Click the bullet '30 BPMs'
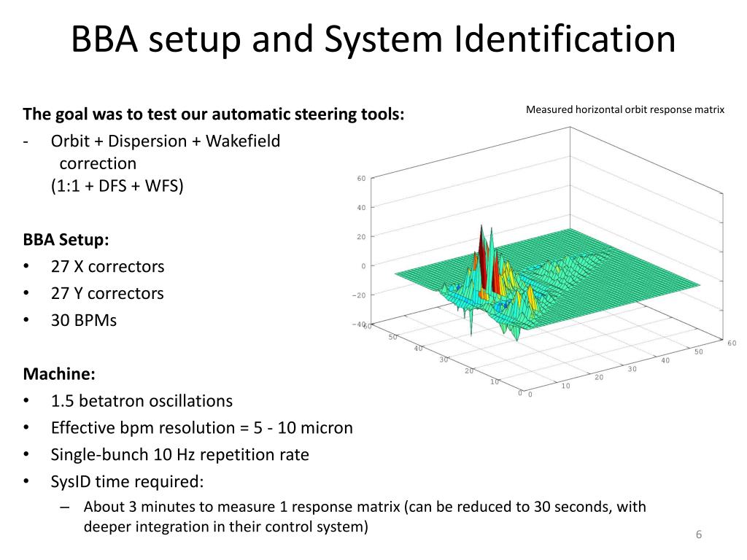 click(x=83, y=321)
